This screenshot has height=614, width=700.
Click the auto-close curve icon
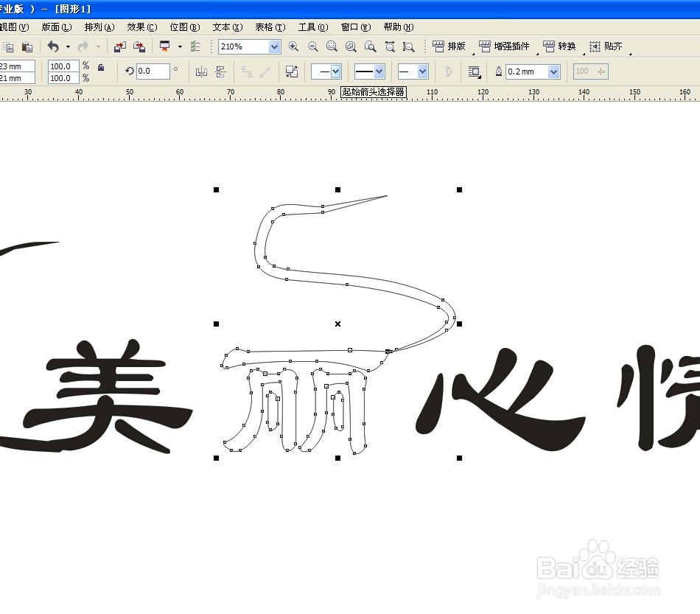point(449,71)
